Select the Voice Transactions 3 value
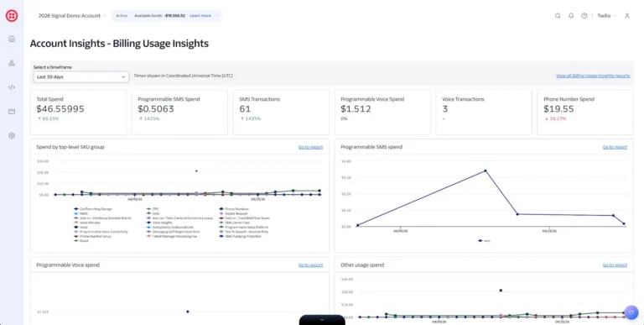Viewport: 644px width, 325px height. click(444, 109)
